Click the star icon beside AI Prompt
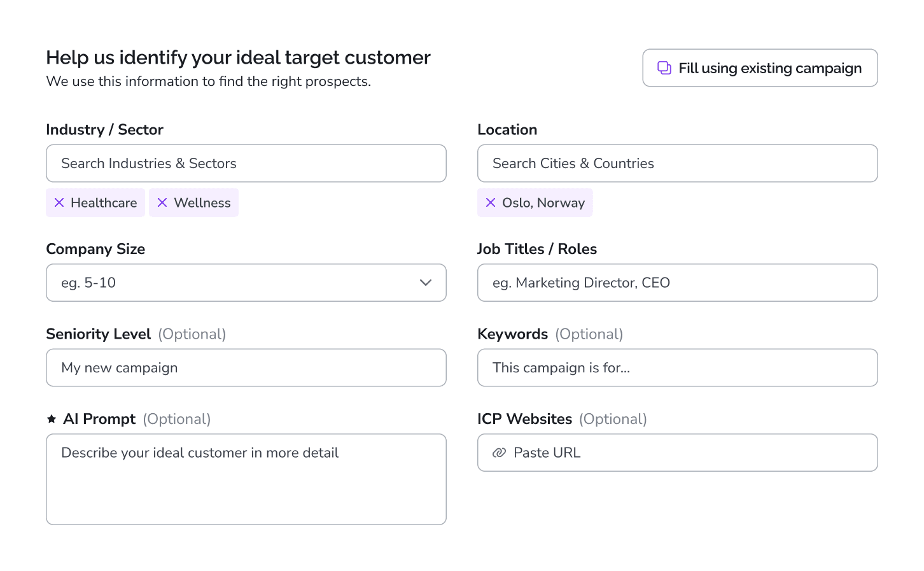The image size is (924, 571). click(52, 419)
